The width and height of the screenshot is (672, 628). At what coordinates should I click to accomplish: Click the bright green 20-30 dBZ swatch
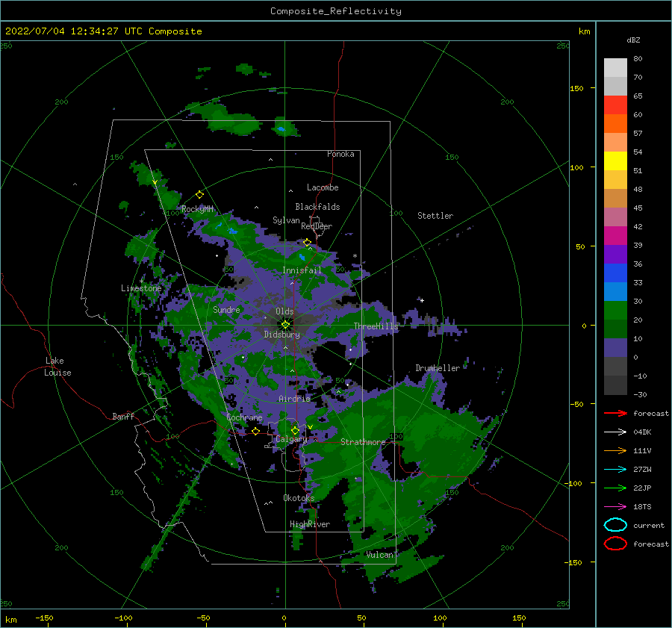tap(615, 311)
